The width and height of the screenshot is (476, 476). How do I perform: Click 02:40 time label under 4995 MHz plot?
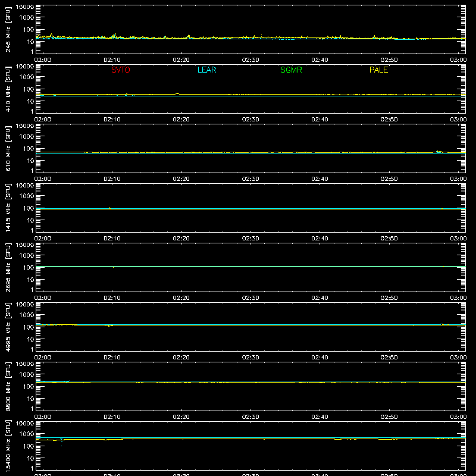320,358
